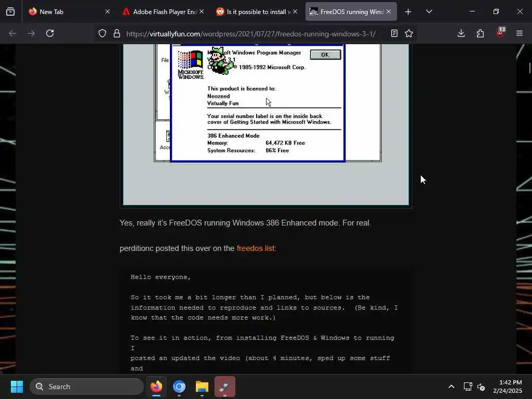The height and width of the screenshot is (399, 532).
Task: Close the Adobe Flash Player tab
Action: [202, 12]
